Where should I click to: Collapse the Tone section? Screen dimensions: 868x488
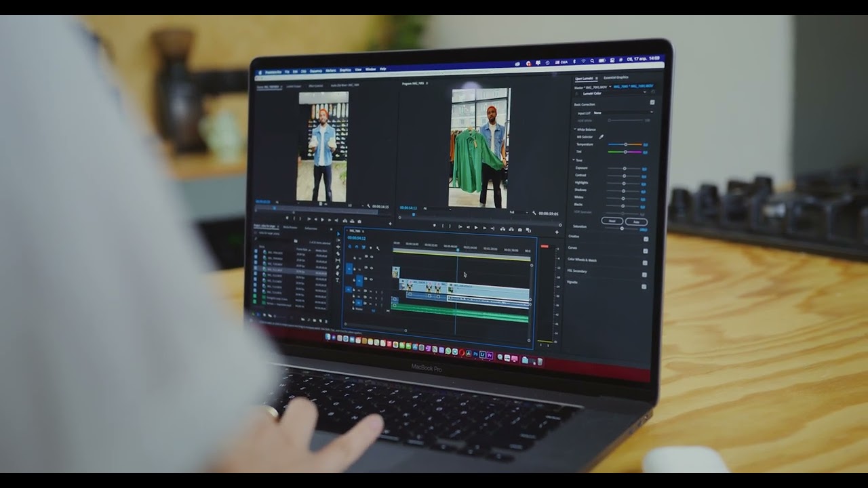(x=573, y=160)
